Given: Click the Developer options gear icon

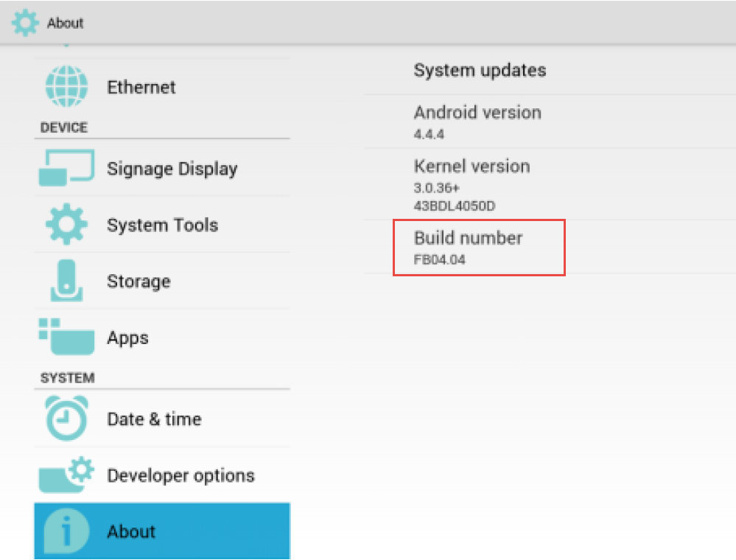Looking at the screenshot, I should point(66,475).
